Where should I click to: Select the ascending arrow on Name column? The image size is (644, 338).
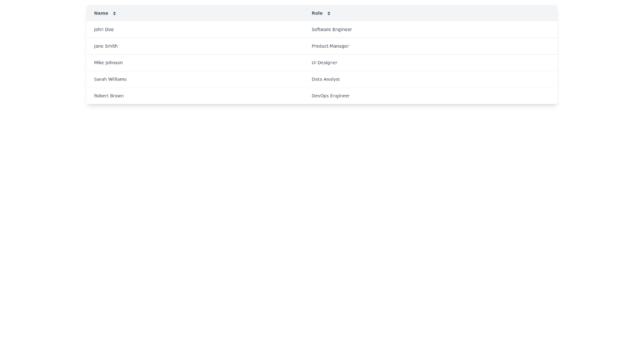pos(114,11)
